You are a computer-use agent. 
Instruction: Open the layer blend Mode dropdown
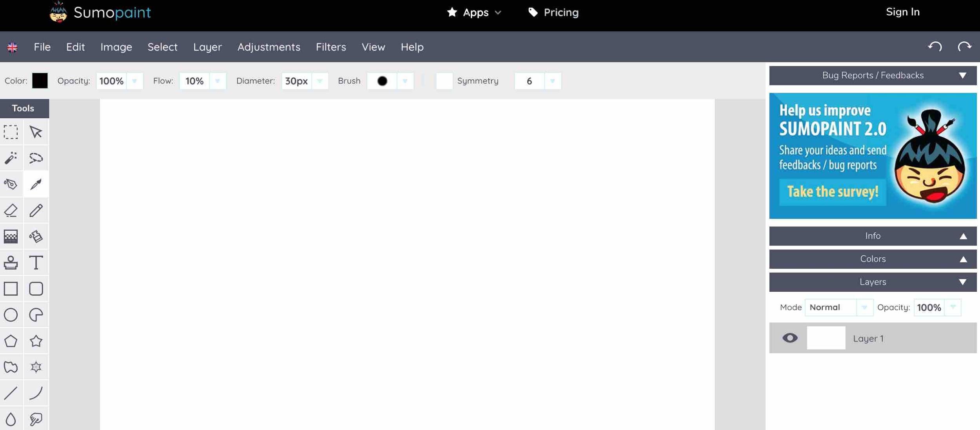coord(864,307)
